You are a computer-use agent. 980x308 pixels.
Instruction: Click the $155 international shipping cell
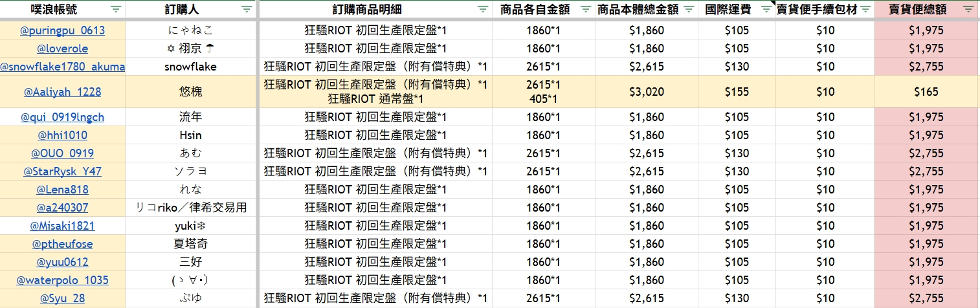pyautogui.click(x=736, y=92)
